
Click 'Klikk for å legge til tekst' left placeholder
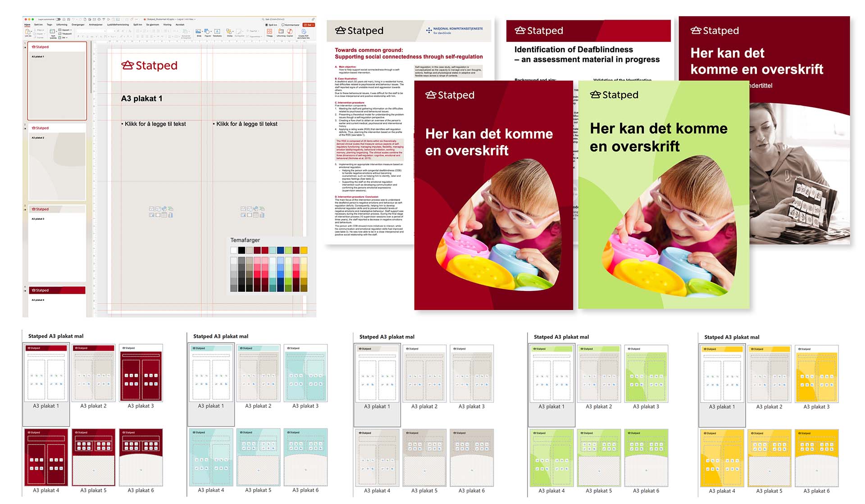click(155, 124)
